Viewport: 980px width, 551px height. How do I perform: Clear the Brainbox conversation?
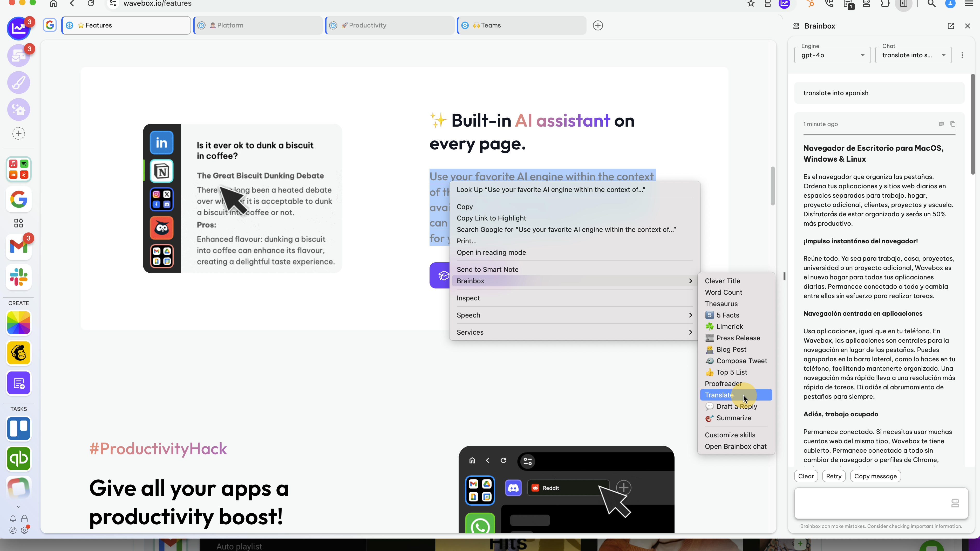[806, 476]
